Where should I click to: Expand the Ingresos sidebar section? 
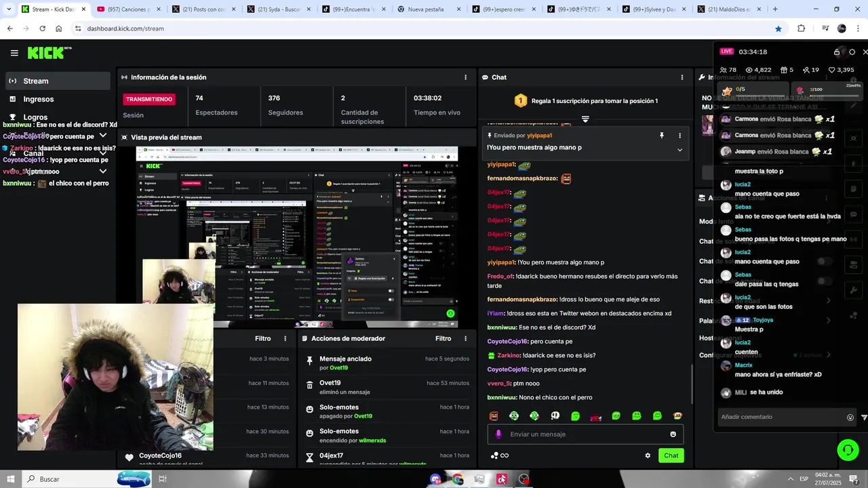(x=58, y=99)
